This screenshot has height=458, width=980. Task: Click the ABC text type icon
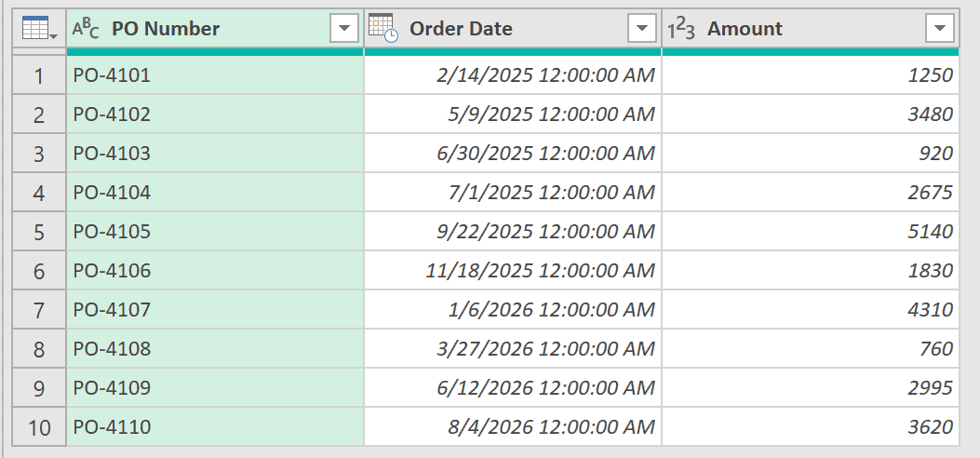pos(86,29)
